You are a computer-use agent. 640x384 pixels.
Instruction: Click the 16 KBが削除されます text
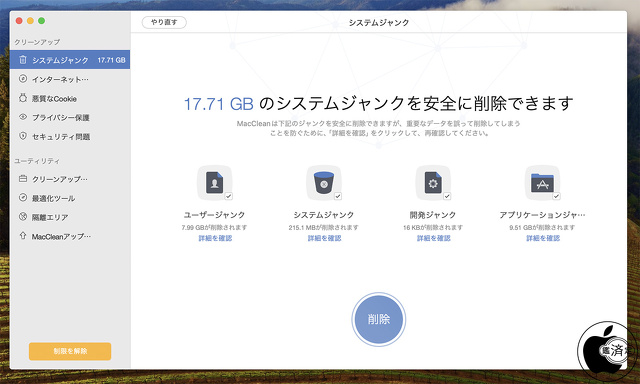click(x=433, y=227)
